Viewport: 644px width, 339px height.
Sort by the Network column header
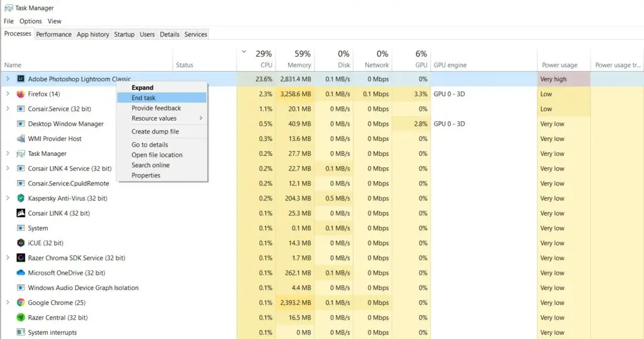point(372,59)
